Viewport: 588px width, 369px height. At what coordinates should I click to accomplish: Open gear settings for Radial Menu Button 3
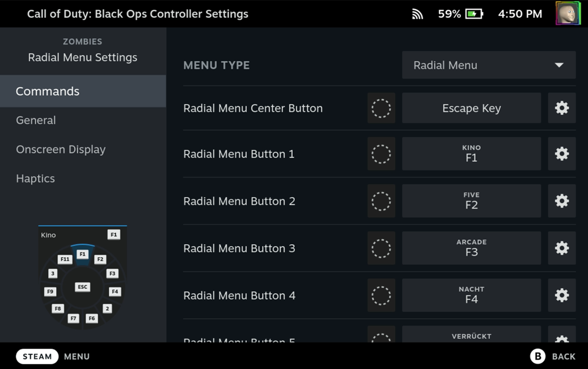[x=562, y=249]
